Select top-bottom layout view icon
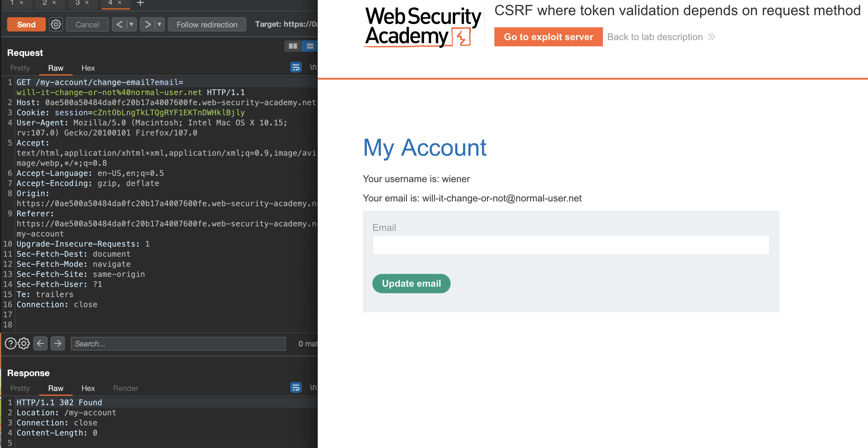 pyautogui.click(x=310, y=46)
